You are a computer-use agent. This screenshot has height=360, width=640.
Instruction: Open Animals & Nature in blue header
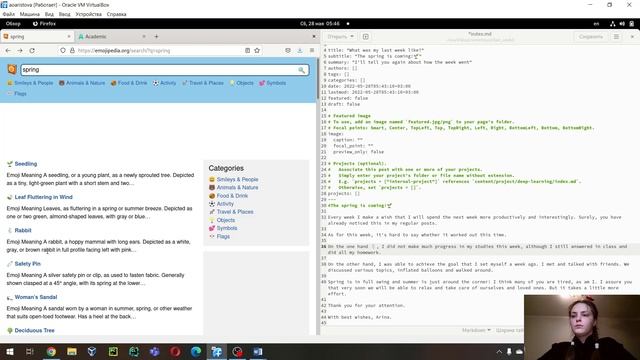click(82, 83)
